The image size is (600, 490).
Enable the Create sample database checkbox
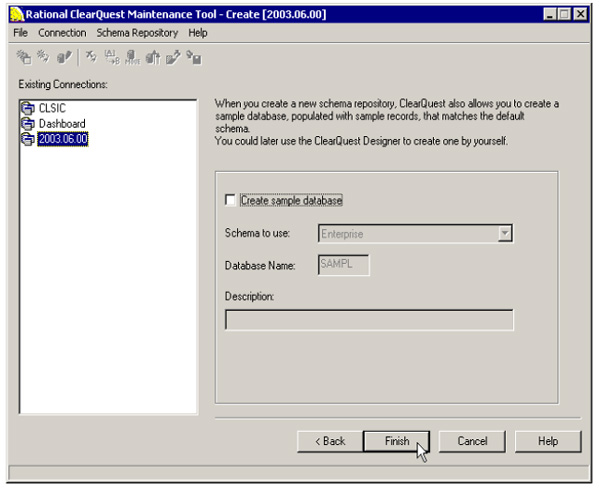[x=230, y=200]
